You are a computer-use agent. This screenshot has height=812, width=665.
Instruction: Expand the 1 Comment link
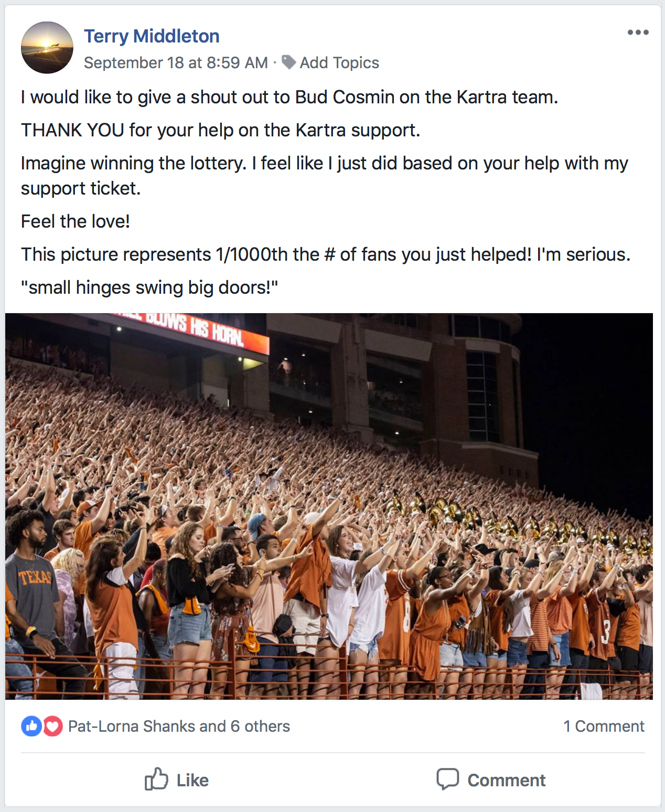(604, 726)
